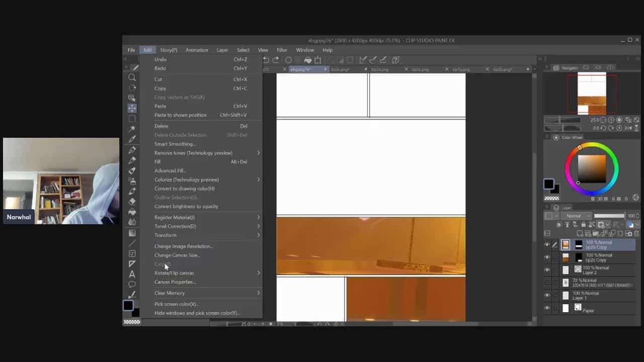Open the Filter menu

282,50
